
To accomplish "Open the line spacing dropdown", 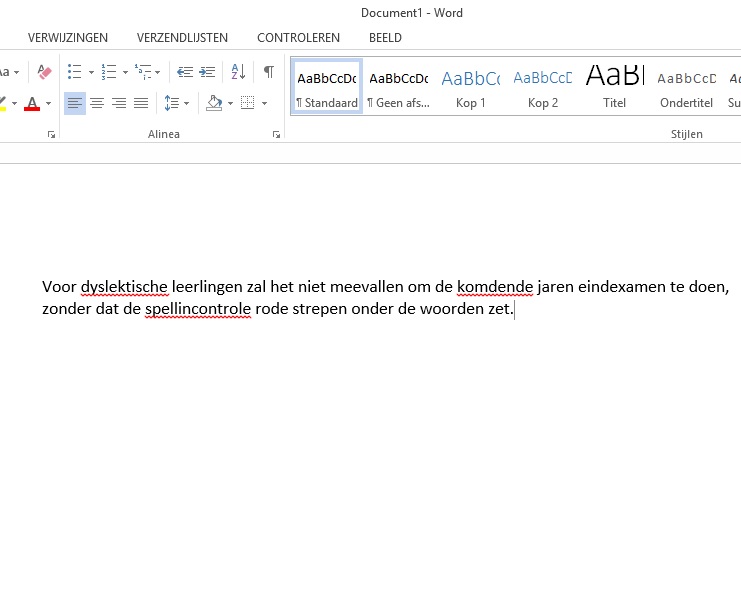I will pyautogui.click(x=176, y=103).
